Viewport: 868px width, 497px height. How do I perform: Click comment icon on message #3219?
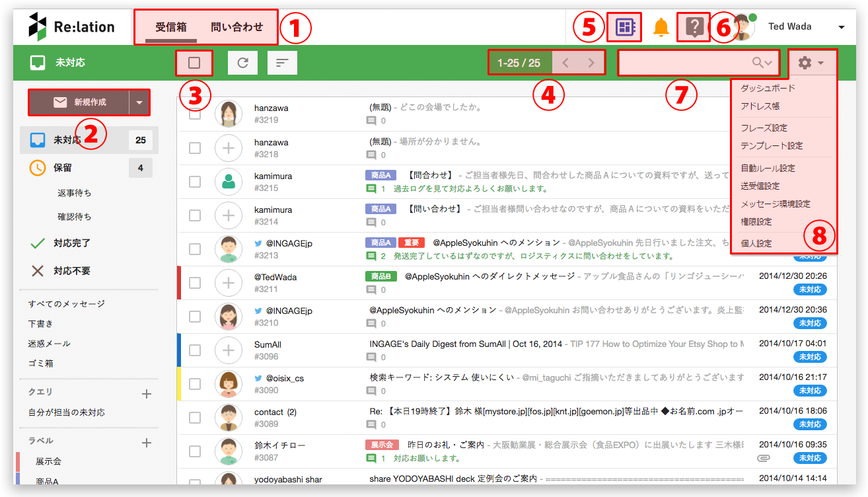(x=371, y=121)
